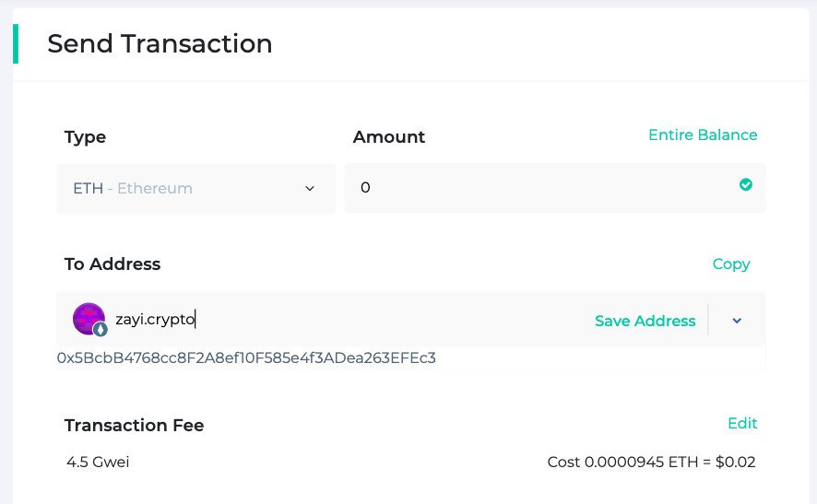Image resolution: width=817 pixels, height=504 pixels.
Task: Click the green accent bar beside the title
Action: point(16,44)
